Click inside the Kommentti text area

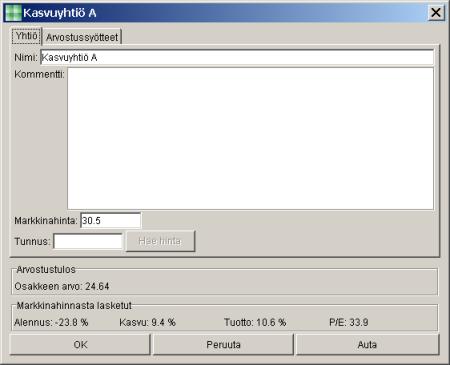[250, 139]
